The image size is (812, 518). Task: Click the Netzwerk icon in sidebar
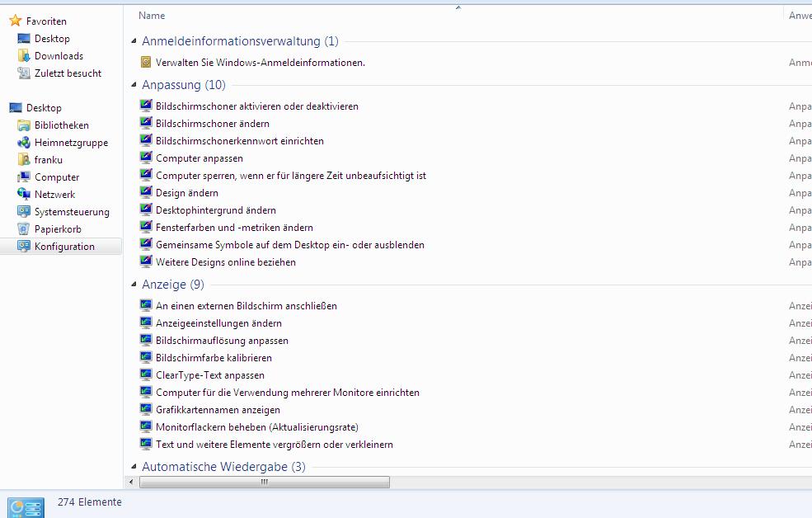[x=24, y=195]
